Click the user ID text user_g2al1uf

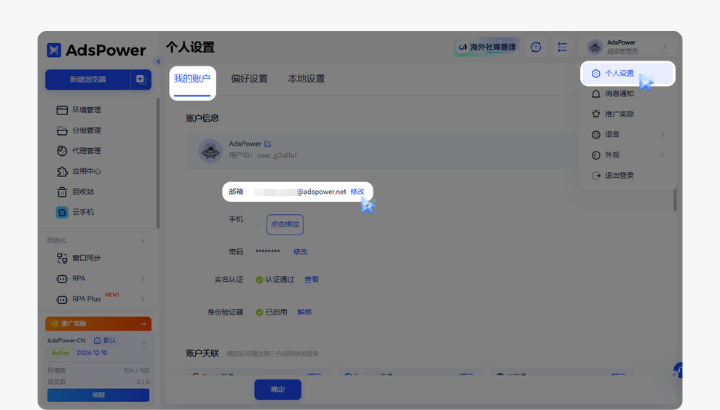[277, 155]
